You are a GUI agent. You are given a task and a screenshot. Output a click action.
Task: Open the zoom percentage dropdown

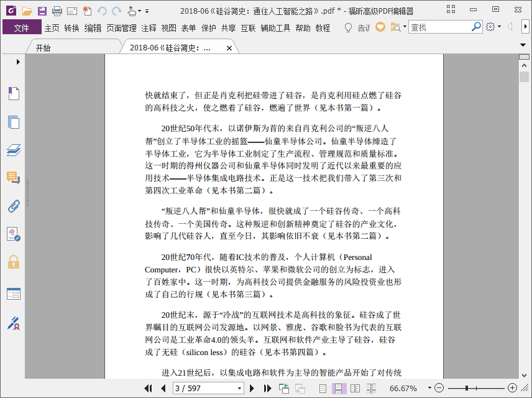[x=429, y=388]
